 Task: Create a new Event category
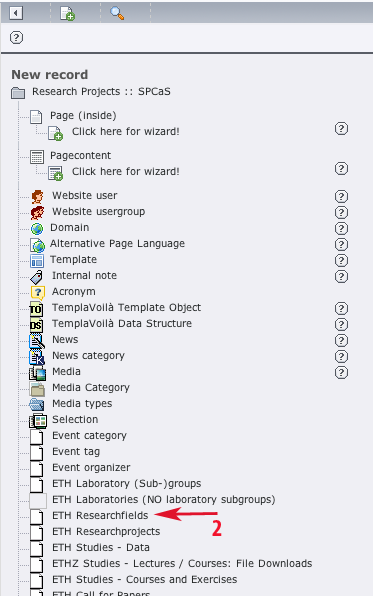click(x=89, y=436)
